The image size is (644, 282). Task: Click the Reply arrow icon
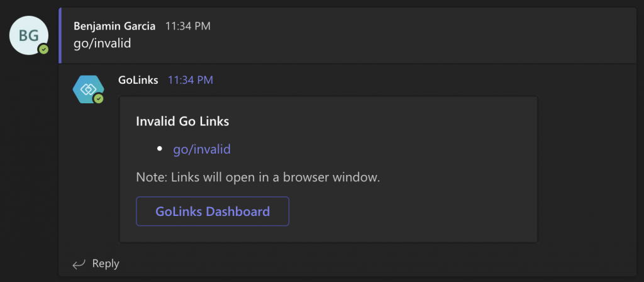(79, 264)
